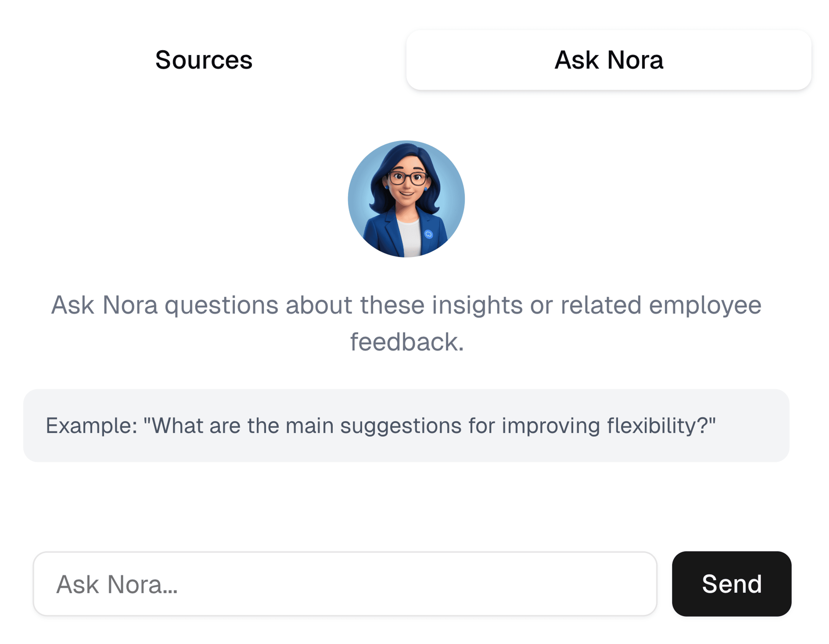The height and width of the screenshot is (644, 829).
Task: Click the blue lapel pin on Nora's jacket
Action: [x=429, y=234]
